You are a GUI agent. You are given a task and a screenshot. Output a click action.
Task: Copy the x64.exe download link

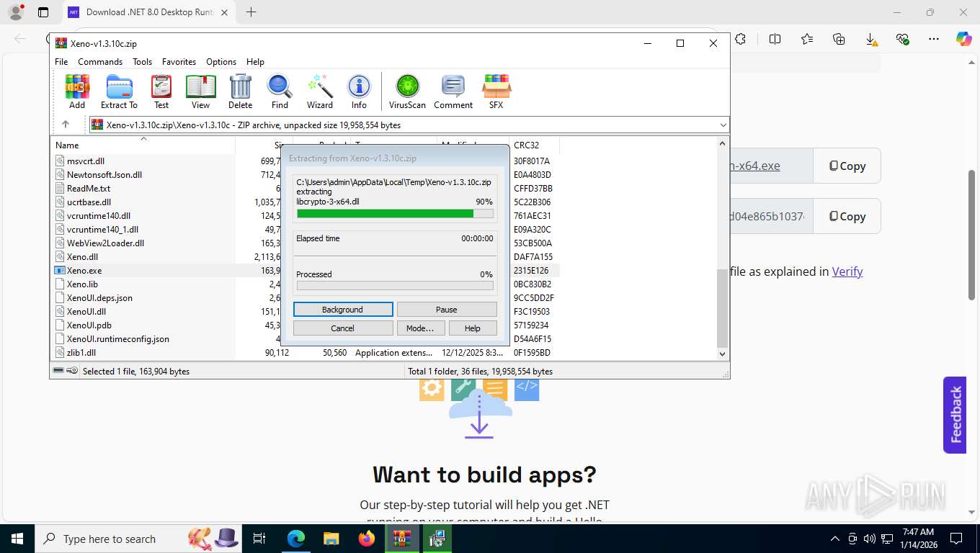[x=847, y=166]
